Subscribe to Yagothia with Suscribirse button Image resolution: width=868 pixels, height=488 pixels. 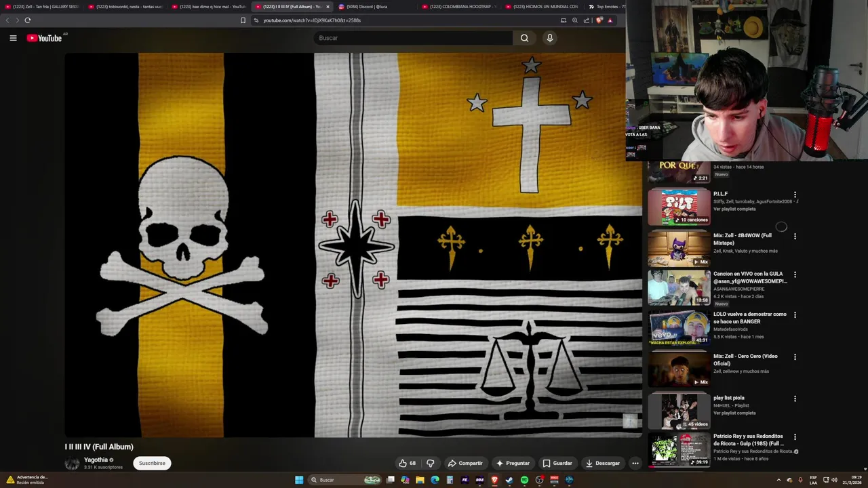coord(152,464)
